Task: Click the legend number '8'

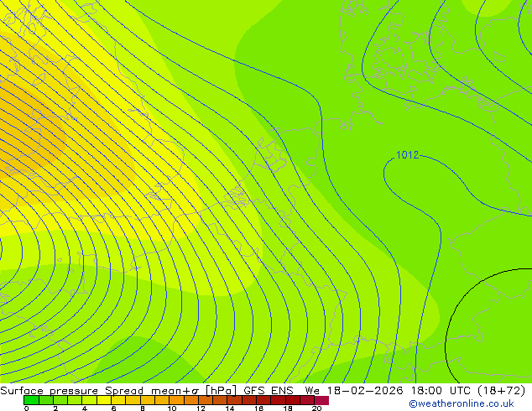Action: point(143,408)
